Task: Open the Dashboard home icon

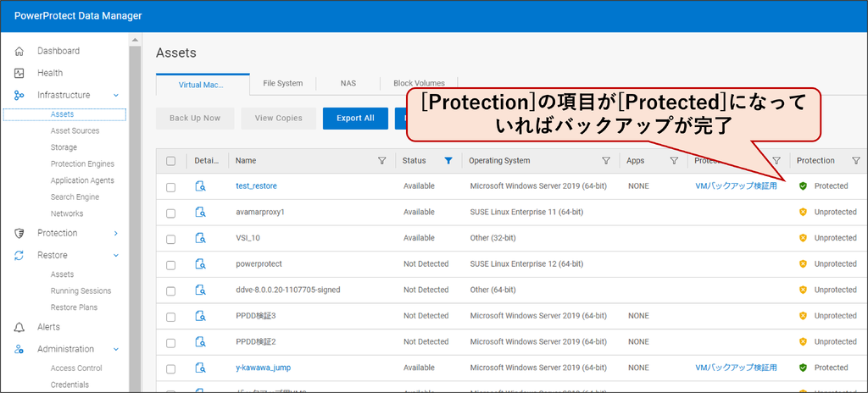Action: point(19,51)
